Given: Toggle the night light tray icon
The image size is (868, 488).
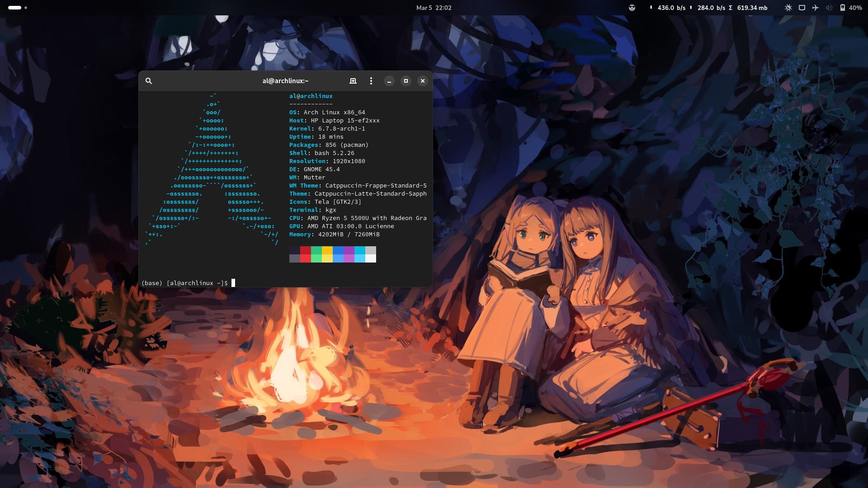Looking at the screenshot, I should click(x=788, y=8).
